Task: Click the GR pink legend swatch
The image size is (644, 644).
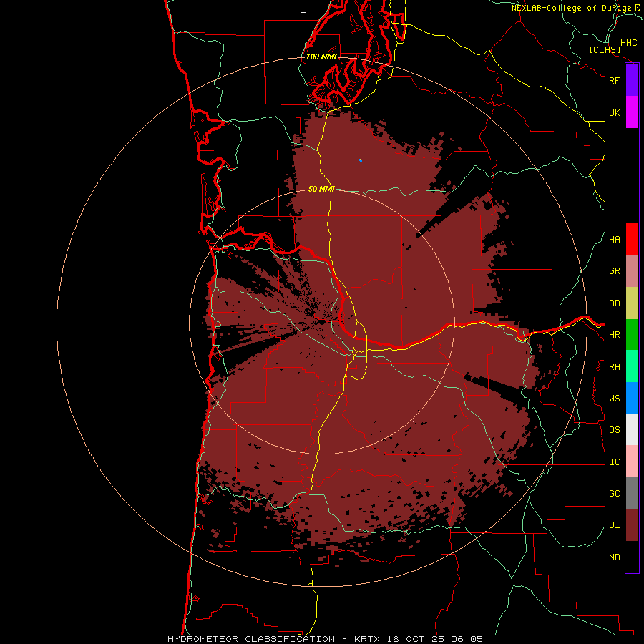Action: [x=632, y=271]
